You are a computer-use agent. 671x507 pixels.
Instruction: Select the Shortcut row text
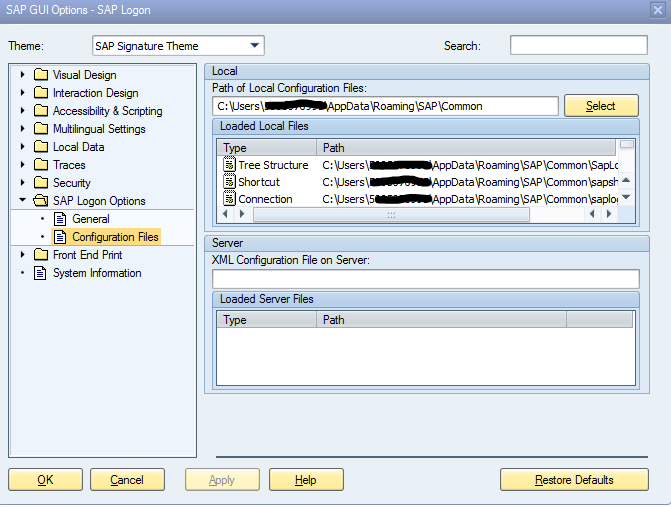coord(259,182)
